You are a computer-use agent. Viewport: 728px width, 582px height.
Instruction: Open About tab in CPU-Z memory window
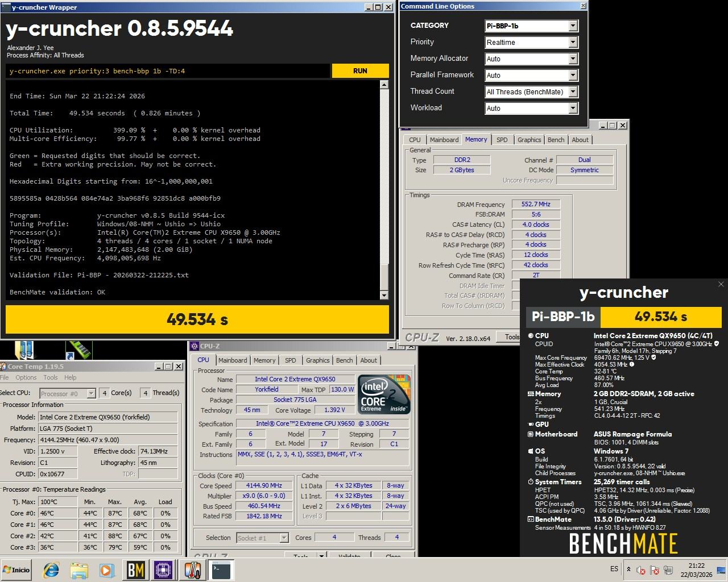[580, 140]
